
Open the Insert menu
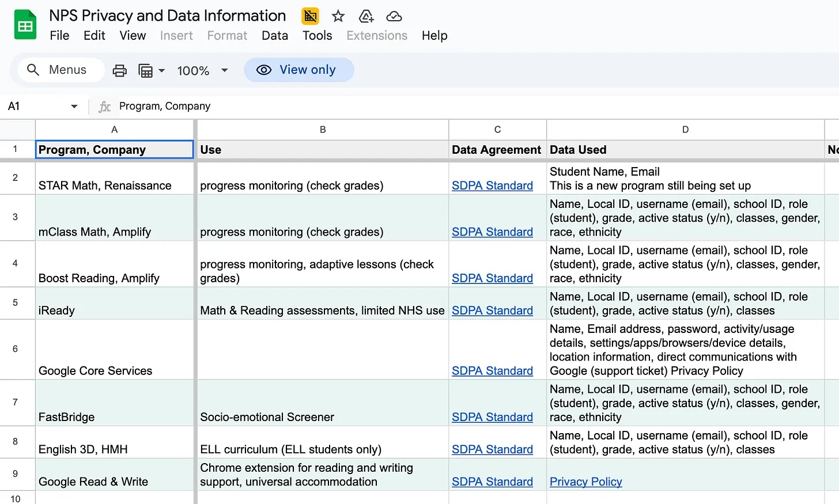176,36
